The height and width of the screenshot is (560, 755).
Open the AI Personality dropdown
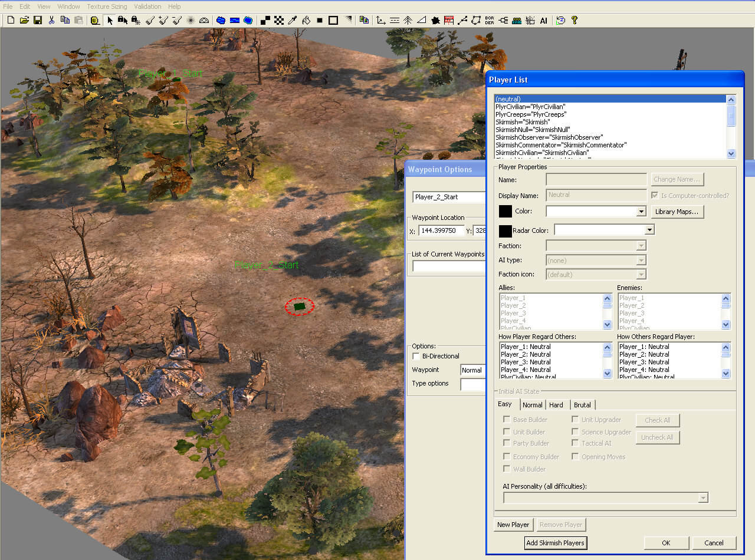703,498
